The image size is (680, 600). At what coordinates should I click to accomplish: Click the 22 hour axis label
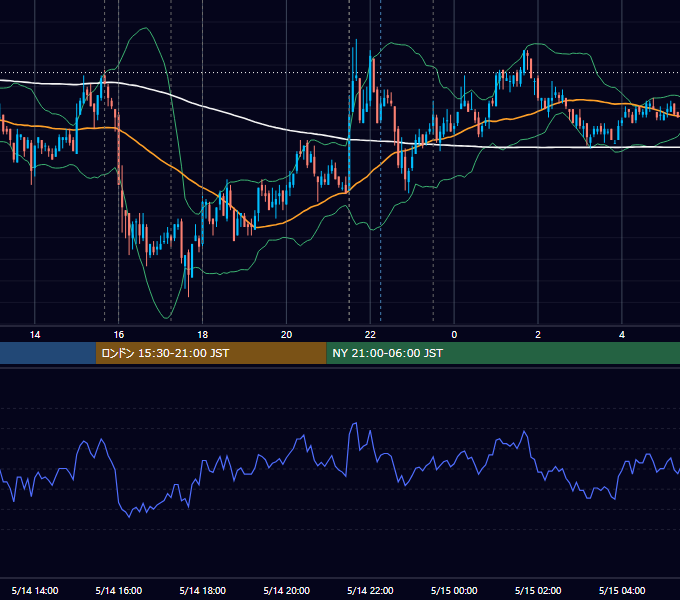coord(370,335)
